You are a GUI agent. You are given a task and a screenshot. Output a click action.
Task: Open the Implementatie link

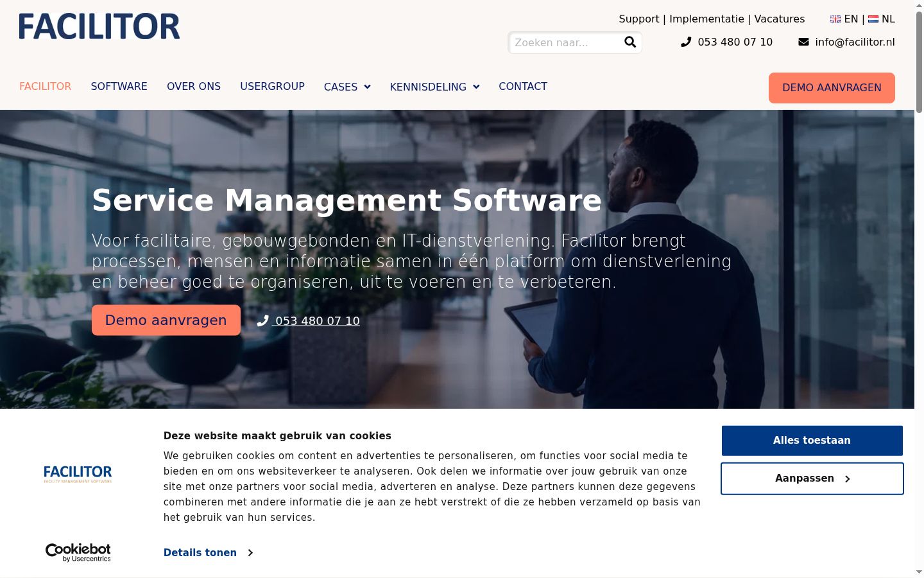pyautogui.click(x=706, y=19)
